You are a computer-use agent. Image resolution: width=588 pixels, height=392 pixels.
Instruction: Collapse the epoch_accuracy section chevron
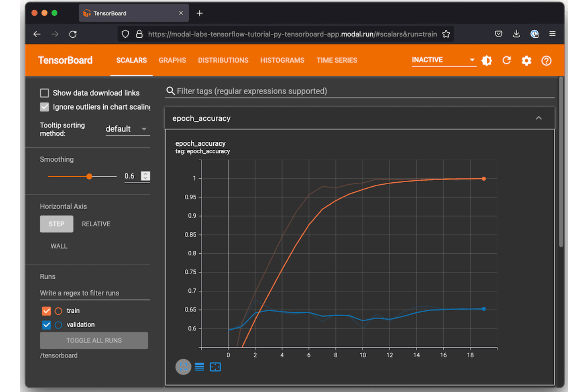pyautogui.click(x=539, y=118)
